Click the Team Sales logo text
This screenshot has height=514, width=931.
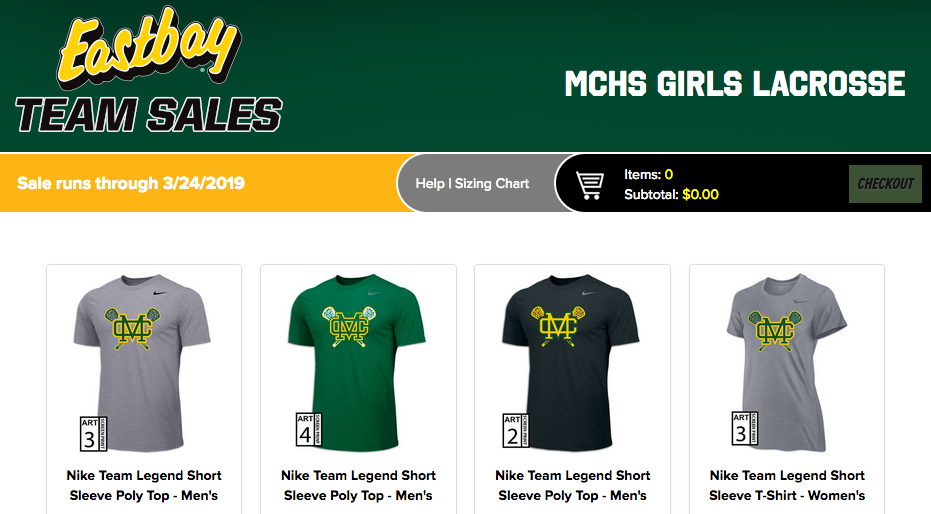pos(148,115)
